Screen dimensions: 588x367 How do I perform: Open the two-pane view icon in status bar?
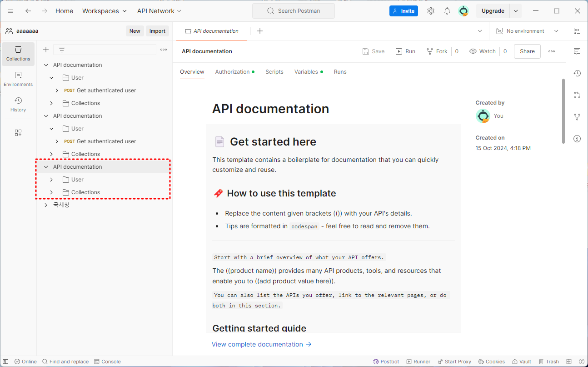[569, 362]
